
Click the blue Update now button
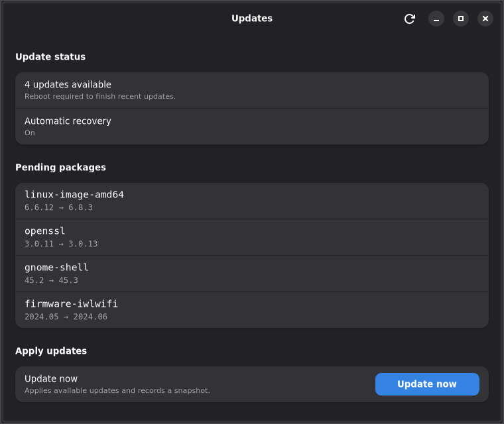click(427, 384)
